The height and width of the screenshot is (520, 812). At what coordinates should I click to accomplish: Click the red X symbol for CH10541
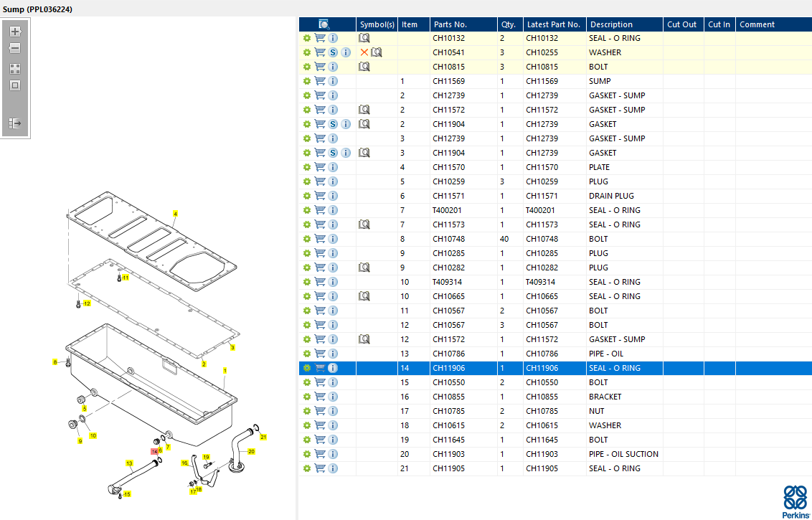(364, 52)
